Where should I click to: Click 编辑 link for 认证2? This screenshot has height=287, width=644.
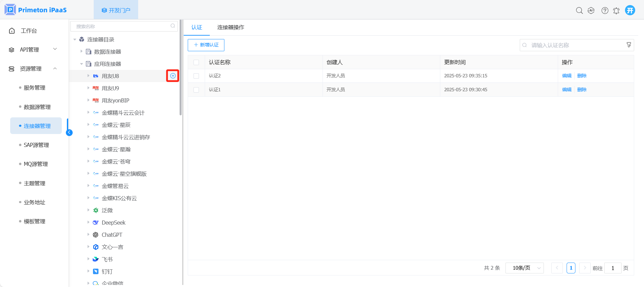(x=567, y=76)
